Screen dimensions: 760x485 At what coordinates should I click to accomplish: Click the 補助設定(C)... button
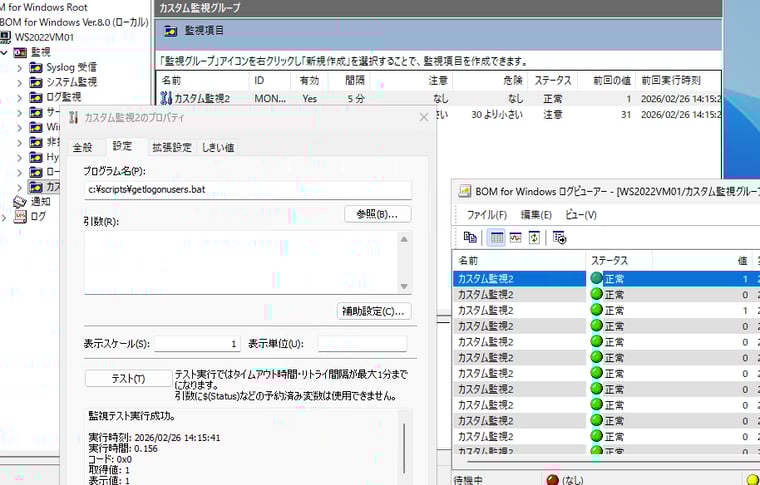[374, 311]
